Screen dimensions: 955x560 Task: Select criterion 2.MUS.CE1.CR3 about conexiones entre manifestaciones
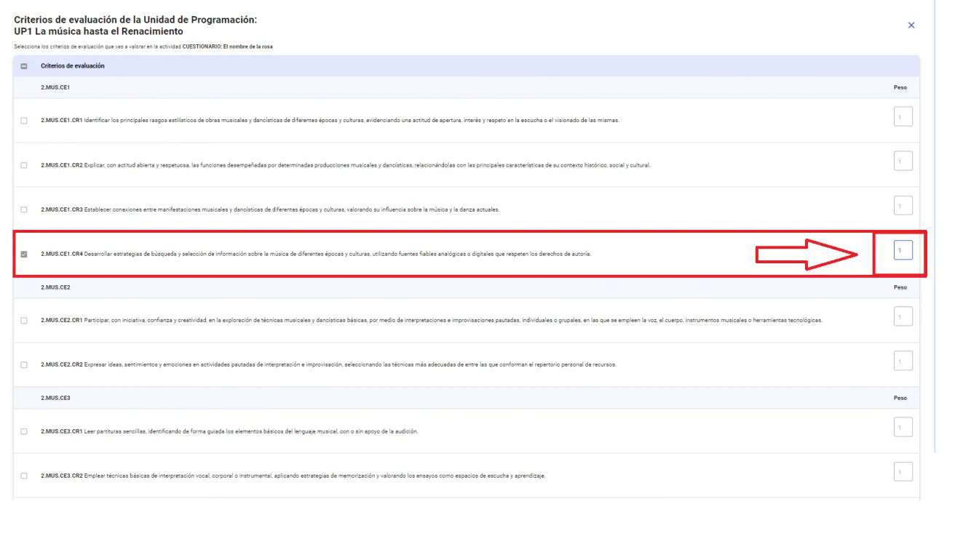pyautogui.click(x=24, y=209)
